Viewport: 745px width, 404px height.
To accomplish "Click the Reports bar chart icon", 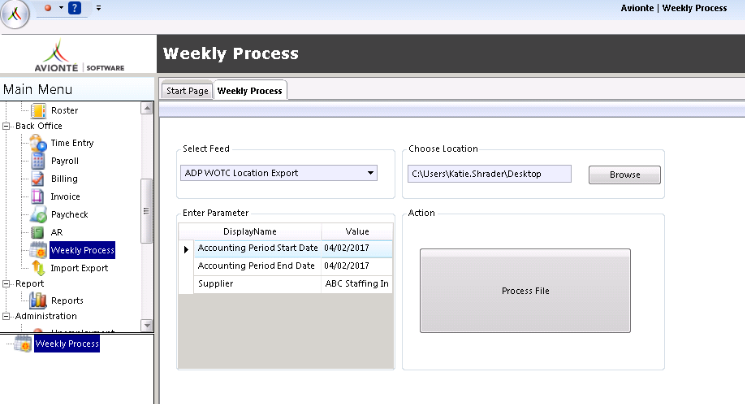I will click(x=38, y=300).
